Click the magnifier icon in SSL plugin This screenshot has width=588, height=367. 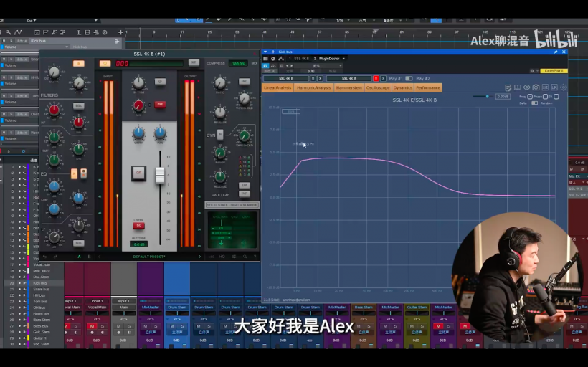tap(245, 257)
